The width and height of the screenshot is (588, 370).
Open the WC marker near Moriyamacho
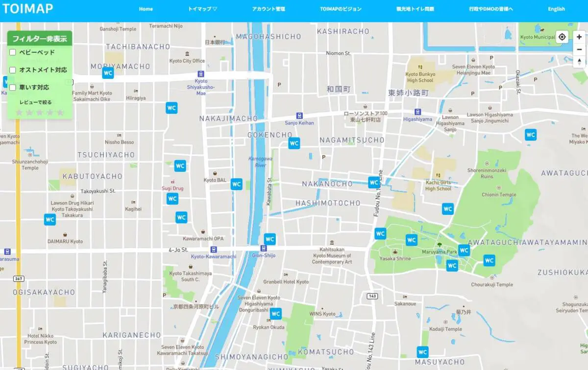[x=108, y=73]
